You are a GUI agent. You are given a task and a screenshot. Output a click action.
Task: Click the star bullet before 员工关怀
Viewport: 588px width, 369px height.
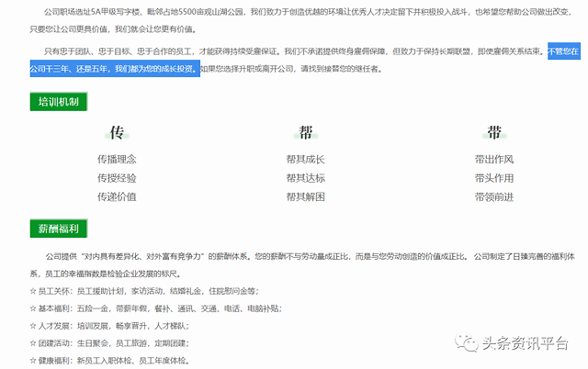32,290
